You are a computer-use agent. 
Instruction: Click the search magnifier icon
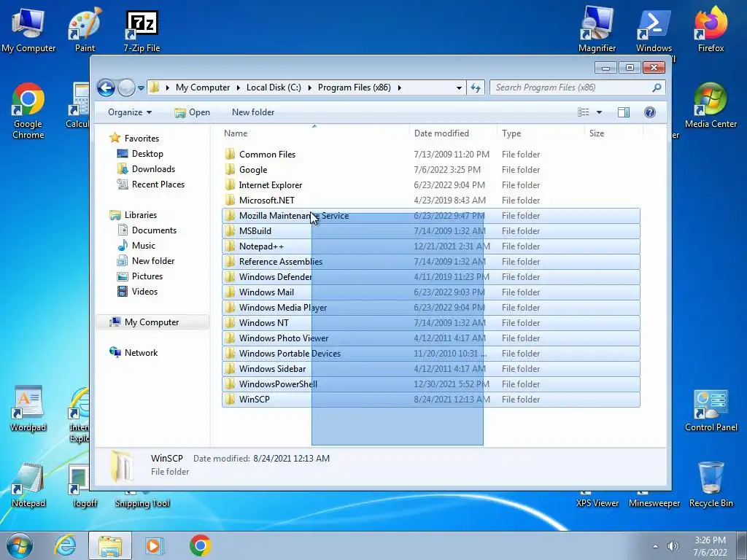coord(657,87)
